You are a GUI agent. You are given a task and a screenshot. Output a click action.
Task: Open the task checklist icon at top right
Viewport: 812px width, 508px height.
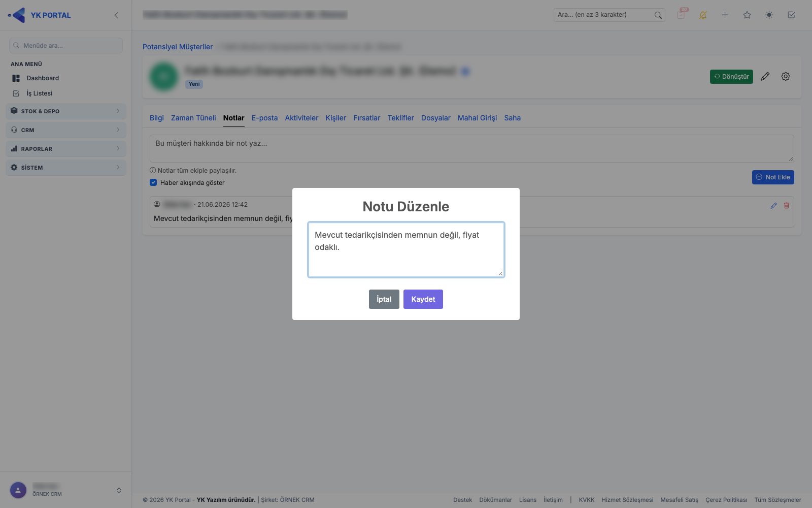tap(791, 15)
